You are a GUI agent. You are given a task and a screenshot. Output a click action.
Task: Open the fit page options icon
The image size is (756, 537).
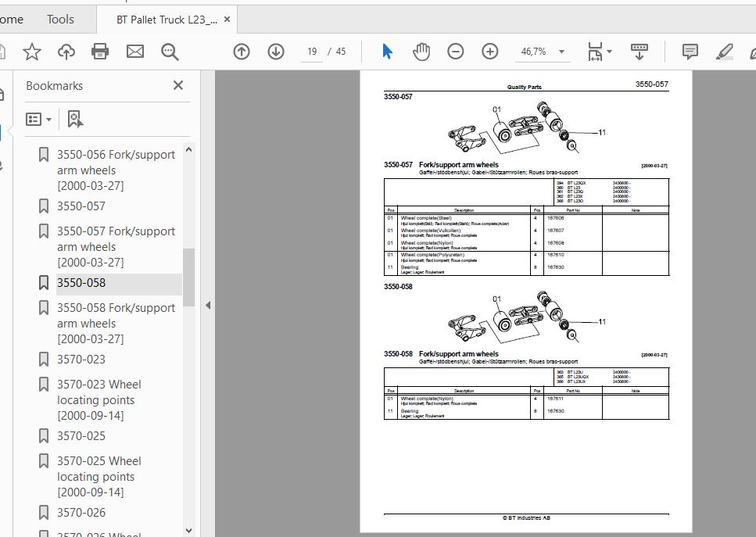[x=595, y=52]
